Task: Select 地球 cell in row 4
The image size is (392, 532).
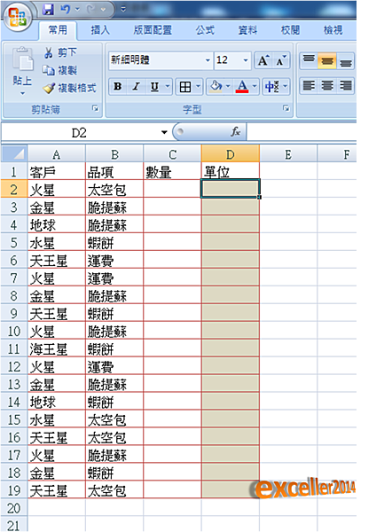Action: [57, 224]
